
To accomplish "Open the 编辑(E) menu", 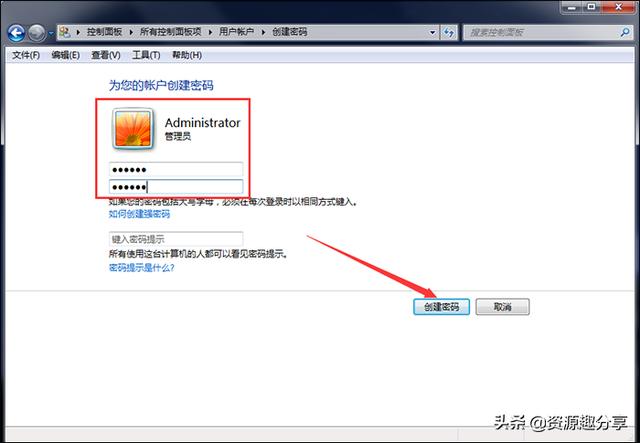I will point(65,55).
